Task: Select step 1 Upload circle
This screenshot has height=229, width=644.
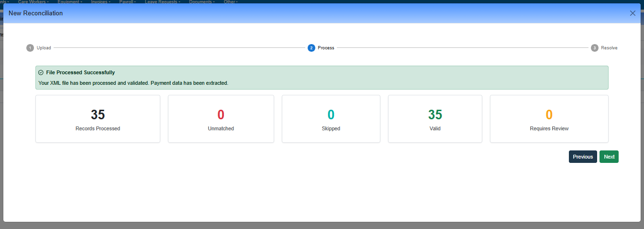Action: [x=30, y=48]
